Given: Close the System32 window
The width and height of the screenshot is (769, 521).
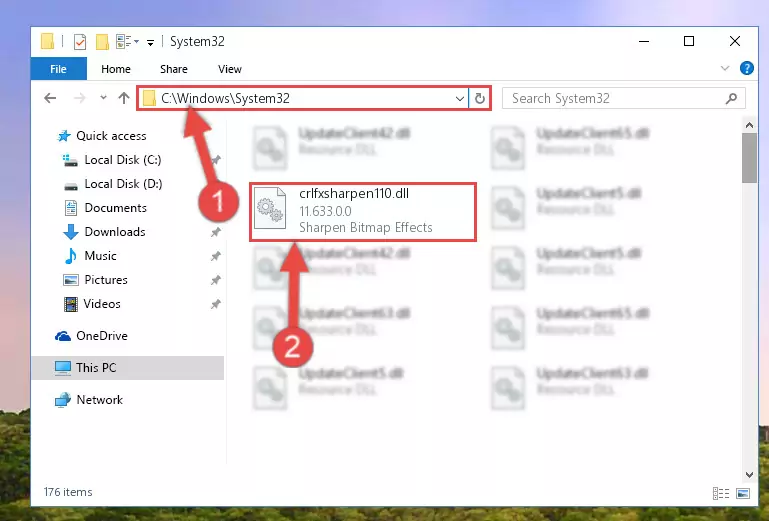Looking at the screenshot, I should pos(734,41).
